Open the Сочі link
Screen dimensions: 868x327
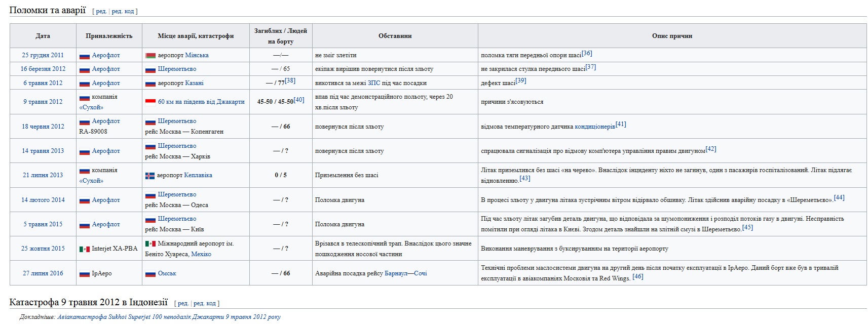click(x=421, y=273)
